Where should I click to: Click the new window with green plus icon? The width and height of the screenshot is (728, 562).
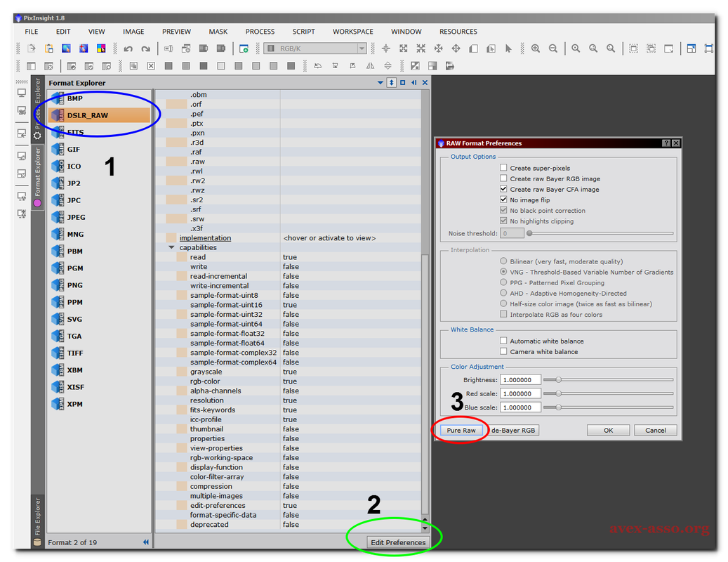pyautogui.click(x=244, y=48)
